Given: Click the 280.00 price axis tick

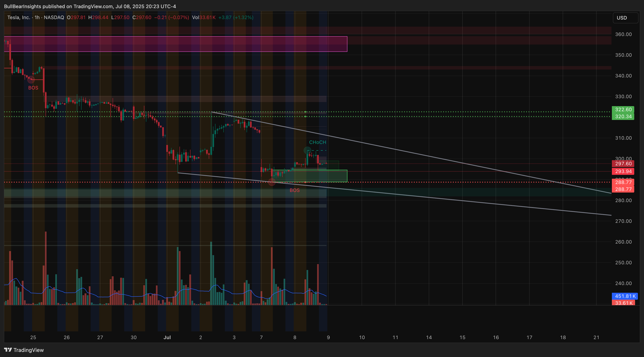Looking at the screenshot, I should [623, 200].
